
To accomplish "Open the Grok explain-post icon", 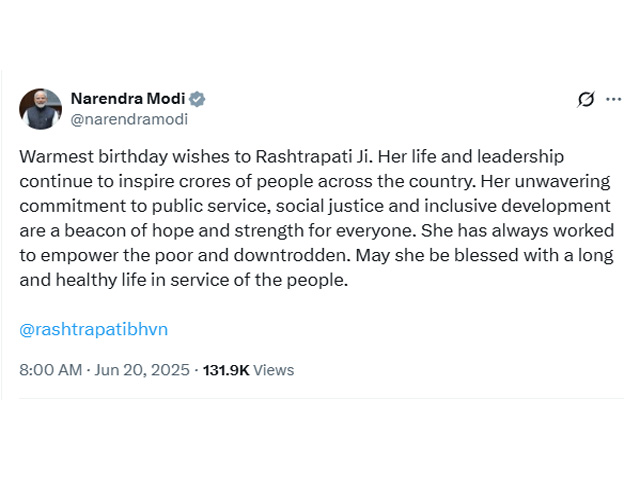I will [x=586, y=99].
